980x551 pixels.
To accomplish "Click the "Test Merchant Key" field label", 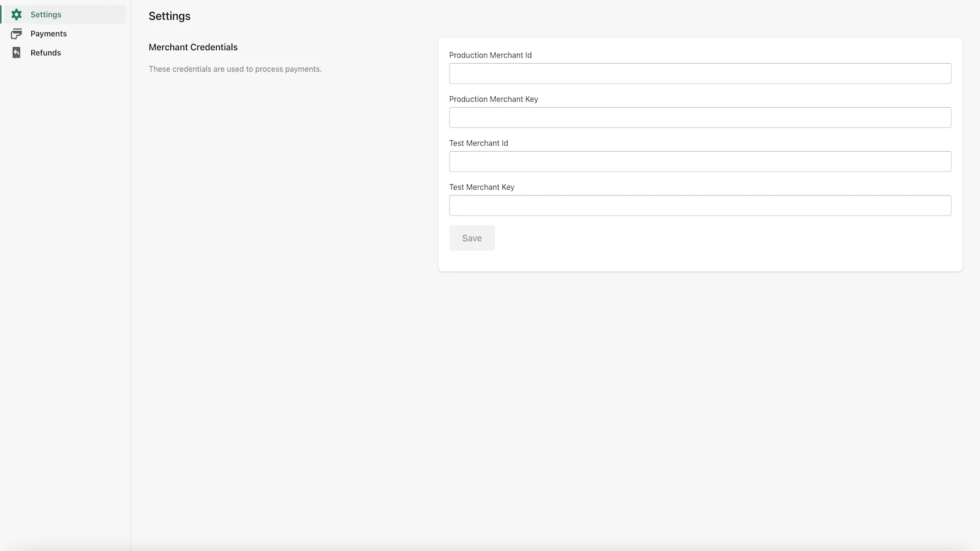I will point(481,187).
